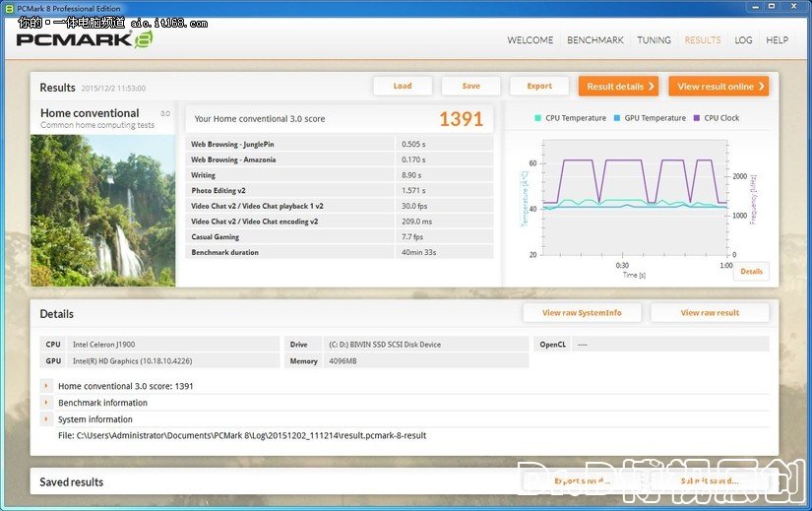Click the temperature and clock graph
The height and width of the screenshot is (511, 812).
635,198
